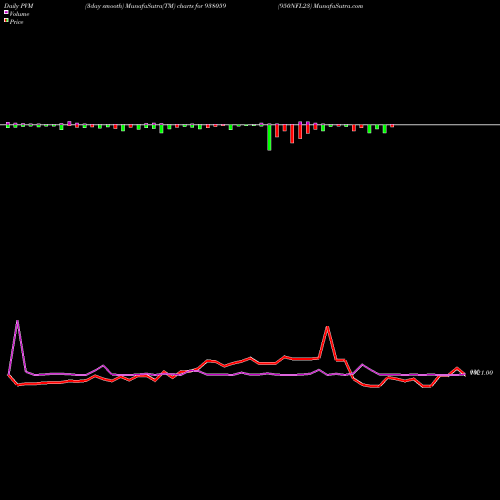Image resolution: width=500 pixels, height=500 pixels.
Task: Click the 'Daily PVM' chart title
Action: (19, 6)
